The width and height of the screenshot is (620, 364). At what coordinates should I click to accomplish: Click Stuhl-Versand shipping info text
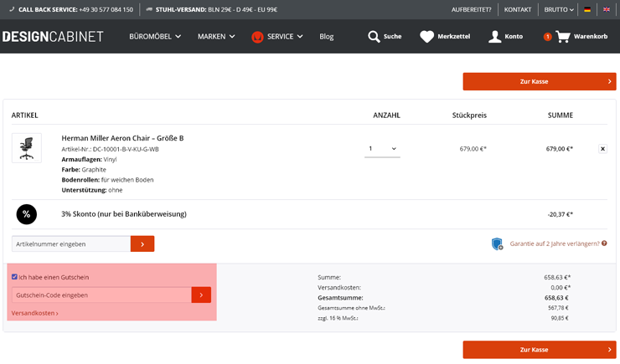point(216,9)
